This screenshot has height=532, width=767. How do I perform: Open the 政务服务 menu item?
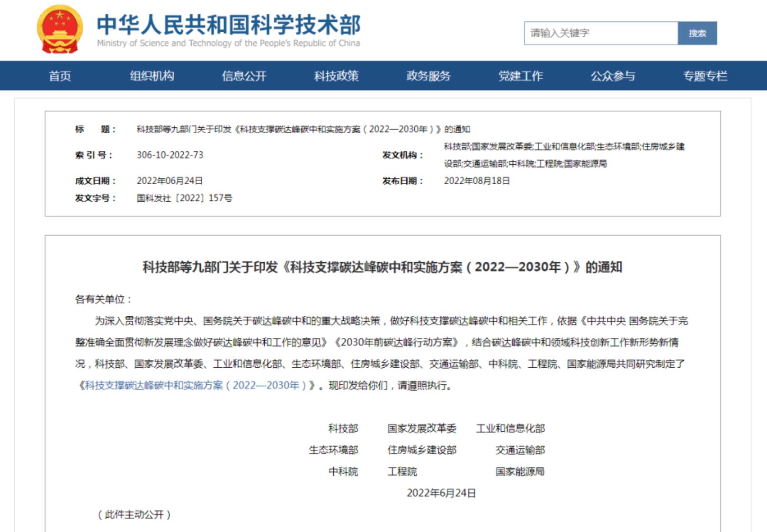428,76
